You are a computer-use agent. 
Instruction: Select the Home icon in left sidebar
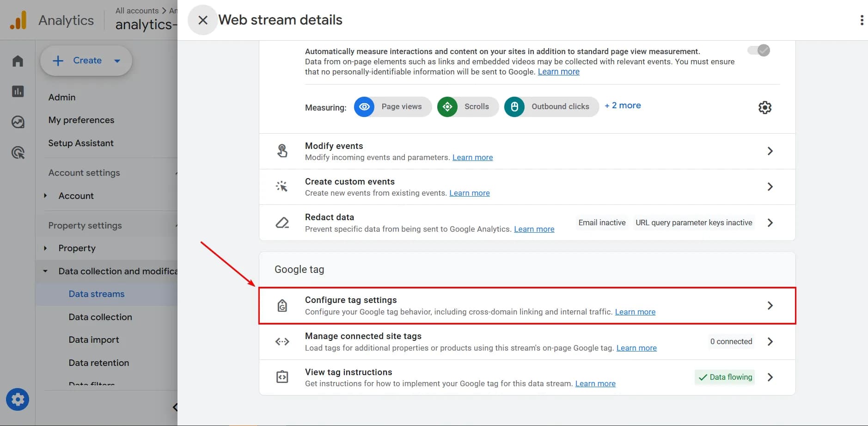(x=18, y=61)
